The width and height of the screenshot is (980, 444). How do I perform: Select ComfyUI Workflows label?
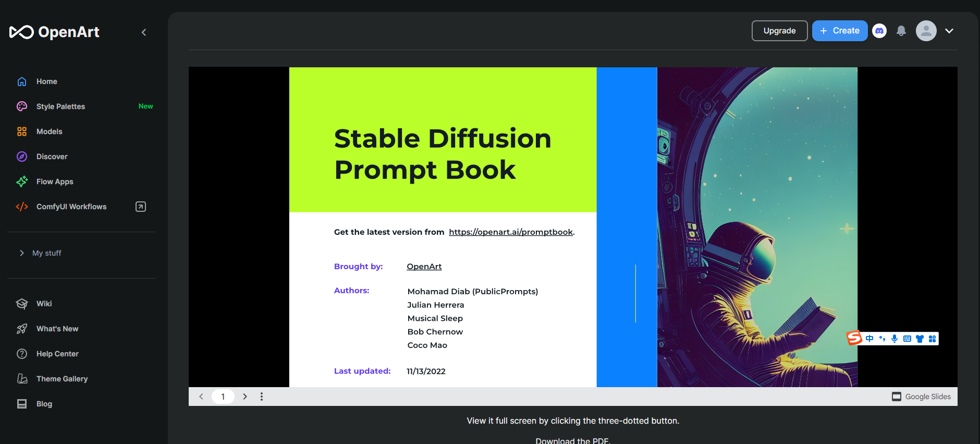71,207
